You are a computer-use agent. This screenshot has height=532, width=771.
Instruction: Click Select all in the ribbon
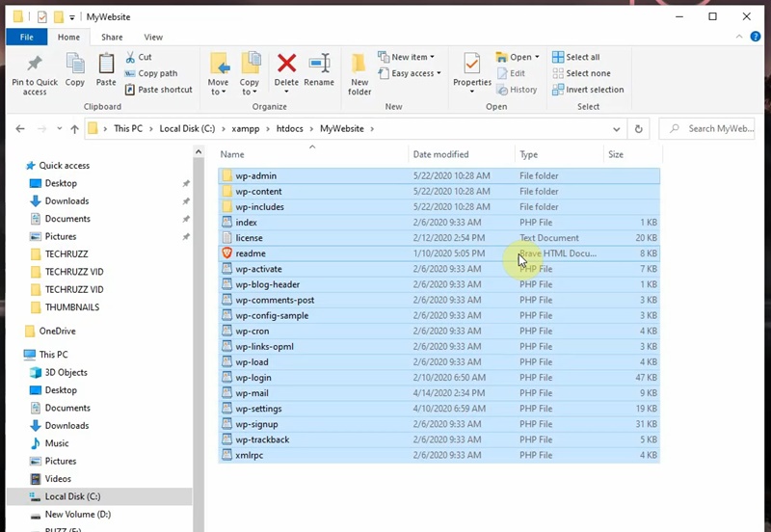pyautogui.click(x=575, y=57)
